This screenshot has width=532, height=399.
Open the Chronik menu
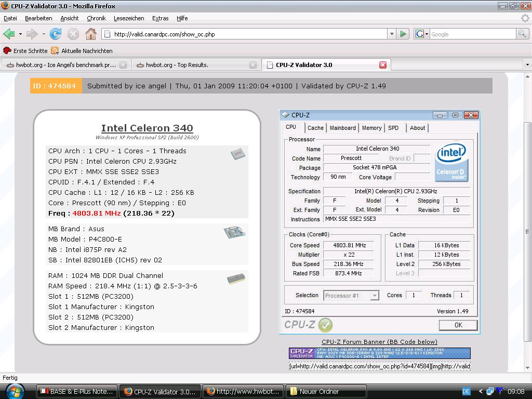(96, 18)
